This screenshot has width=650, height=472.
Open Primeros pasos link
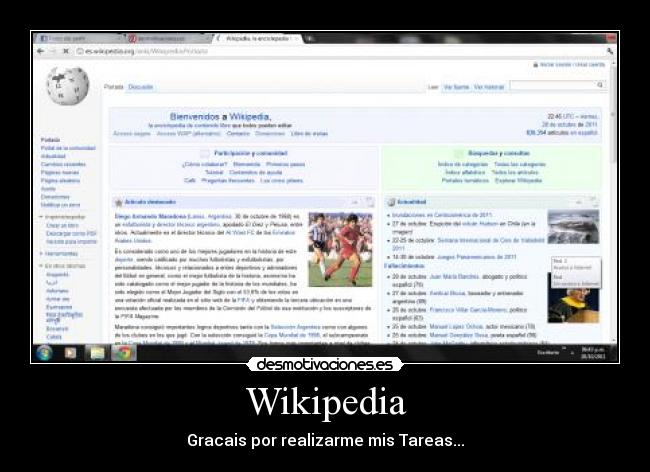(x=285, y=164)
